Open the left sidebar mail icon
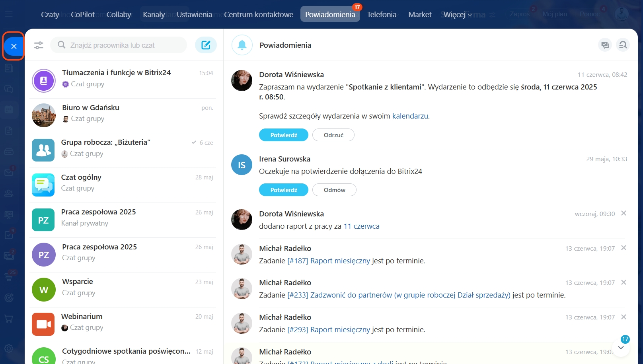Screen dimensions: 643x364 click(x=9, y=172)
